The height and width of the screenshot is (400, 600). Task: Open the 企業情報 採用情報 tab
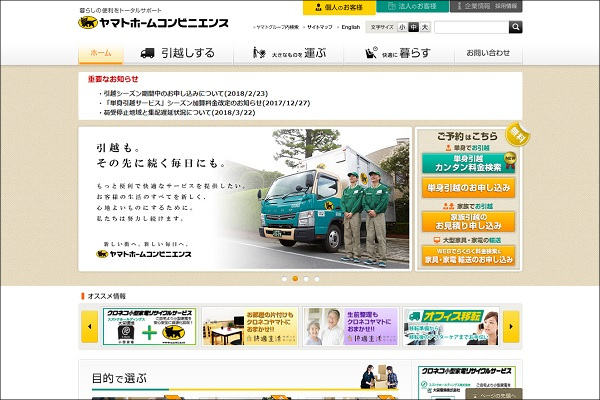(x=486, y=6)
